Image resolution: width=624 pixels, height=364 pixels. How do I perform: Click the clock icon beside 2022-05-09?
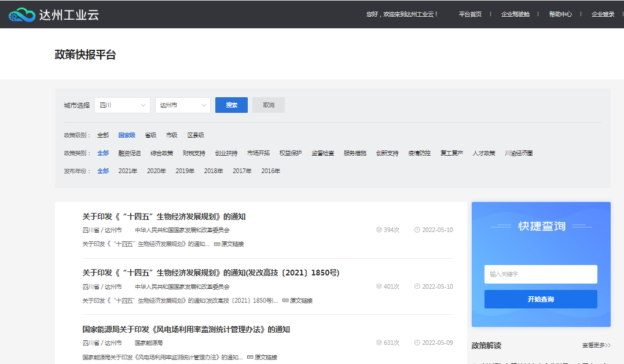417,343
